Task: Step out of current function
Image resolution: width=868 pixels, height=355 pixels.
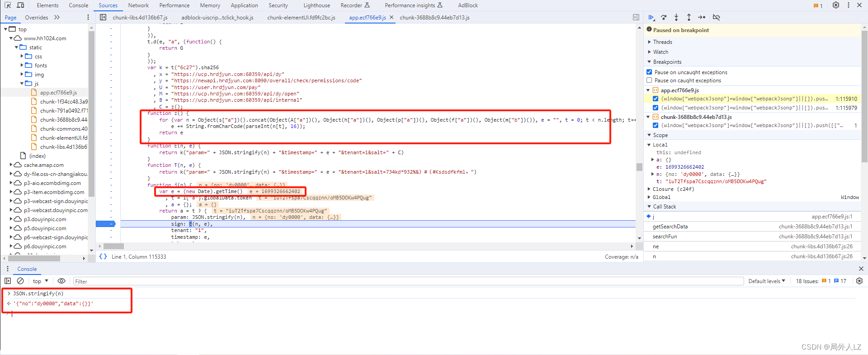Action: point(689,17)
